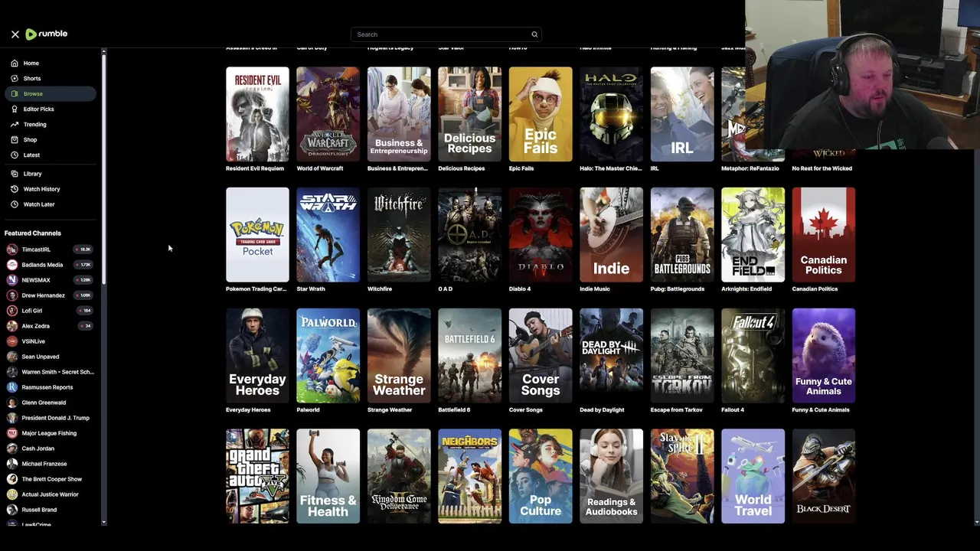Open Watch History in the sidebar
Image resolution: width=980 pixels, height=551 pixels.
click(51, 189)
